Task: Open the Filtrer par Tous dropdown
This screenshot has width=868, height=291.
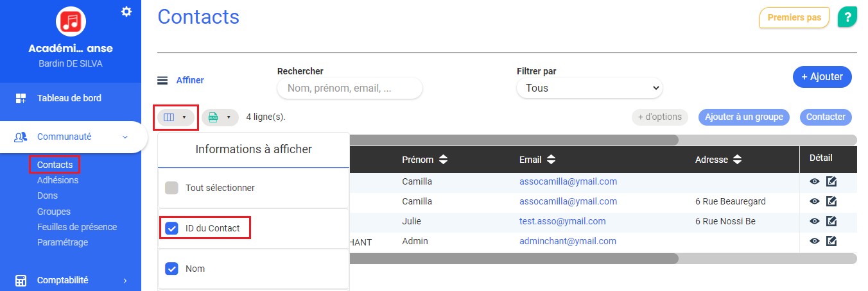Action: [x=589, y=88]
